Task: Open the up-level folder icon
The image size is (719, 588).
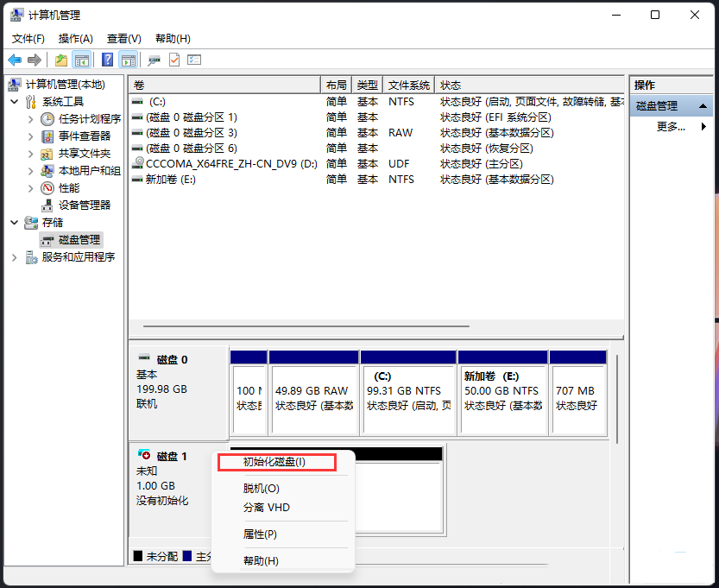Action: (x=60, y=60)
